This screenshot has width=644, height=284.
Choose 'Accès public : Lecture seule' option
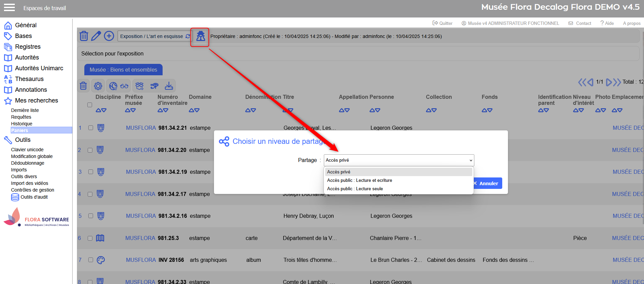tap(355, 189)
